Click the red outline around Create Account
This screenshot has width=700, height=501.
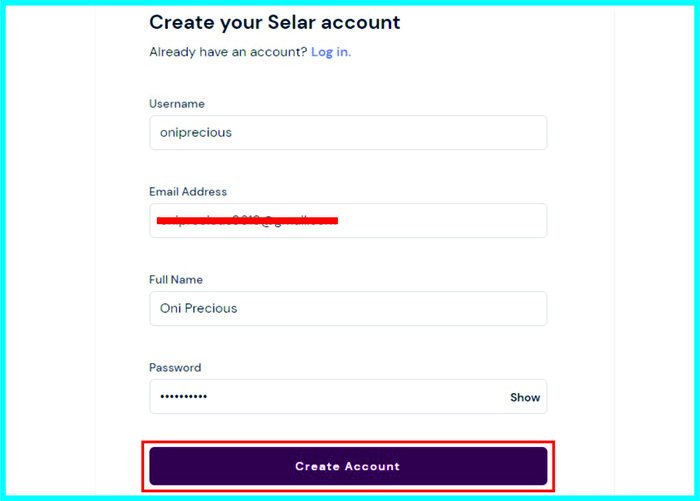coord(347,442)
